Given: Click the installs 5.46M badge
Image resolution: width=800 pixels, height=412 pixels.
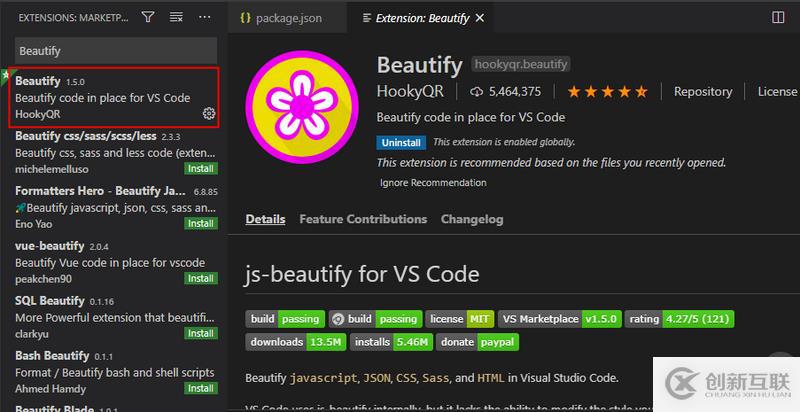Looking at the screenshot, I should coord(392,342).
